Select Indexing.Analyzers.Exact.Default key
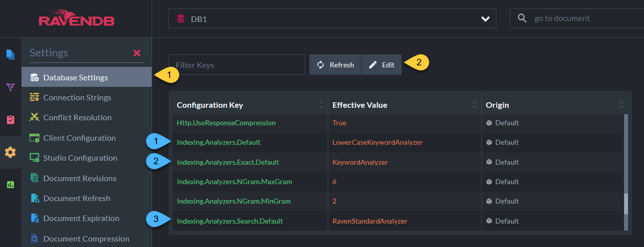Image resolution: width=644 pixels, height=247 pixels. click(x=228, y=162)
